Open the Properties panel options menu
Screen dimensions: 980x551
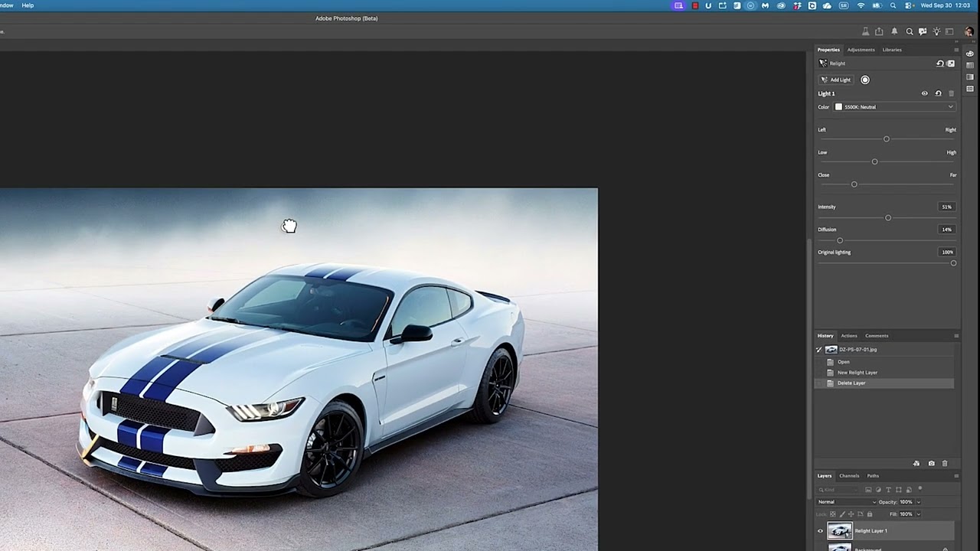(x=956, y=50)
